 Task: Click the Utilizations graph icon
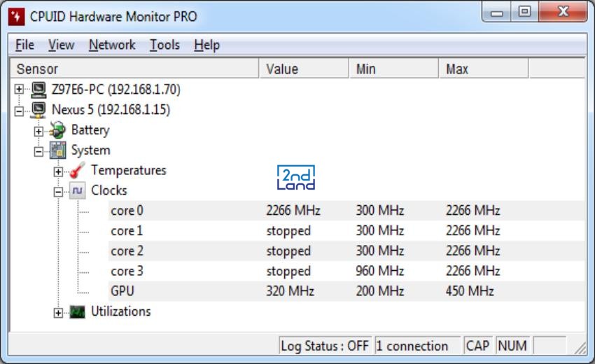pyautogui.click(x=78, y=312)
